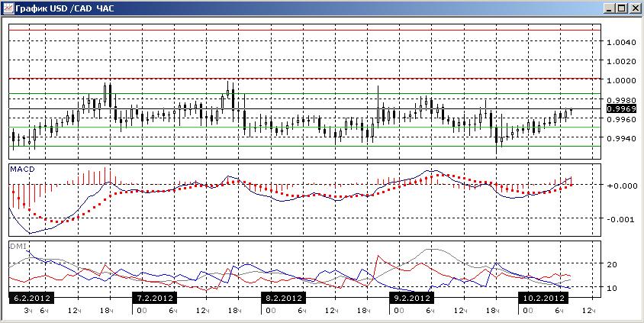Click the +0.000 MACD scale value

pos(621,186)
